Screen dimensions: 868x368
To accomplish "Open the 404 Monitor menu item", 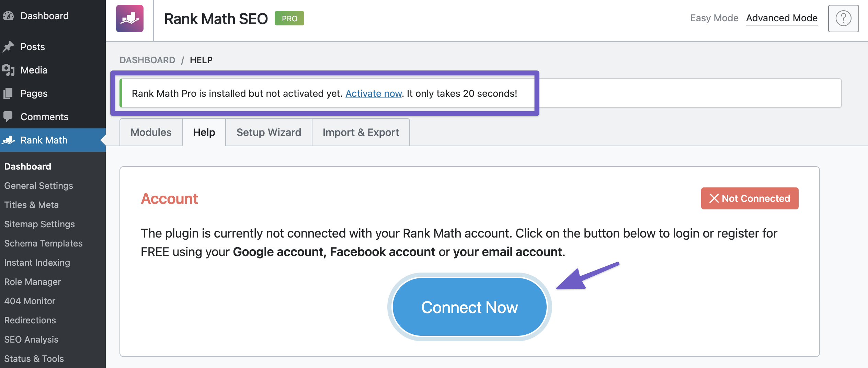I will pos(30,301).
